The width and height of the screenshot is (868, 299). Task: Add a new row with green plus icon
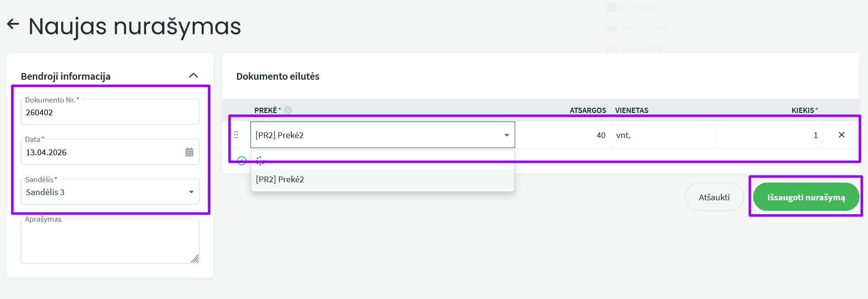(x=241, y=161)
